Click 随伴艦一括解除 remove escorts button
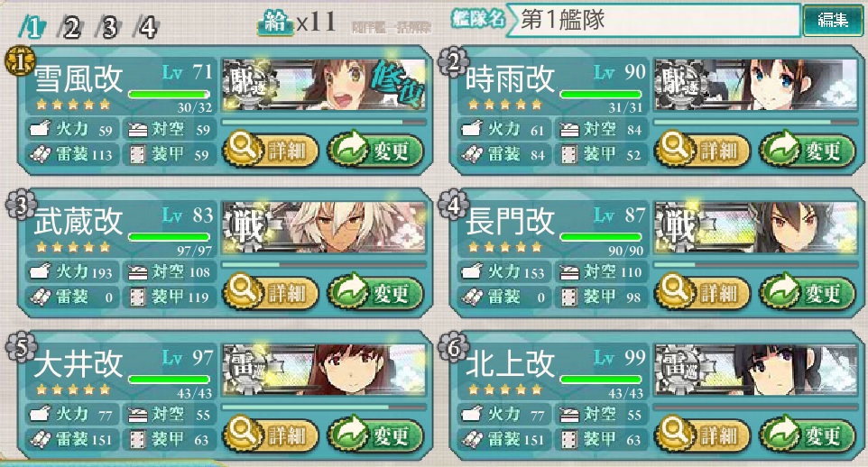The width and height of the screenshot is (868, 467). pos(392,26)
